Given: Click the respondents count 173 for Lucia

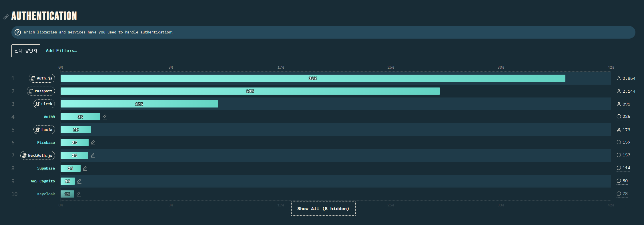Looking at the screenshot, I should click(x=623, y=130).
